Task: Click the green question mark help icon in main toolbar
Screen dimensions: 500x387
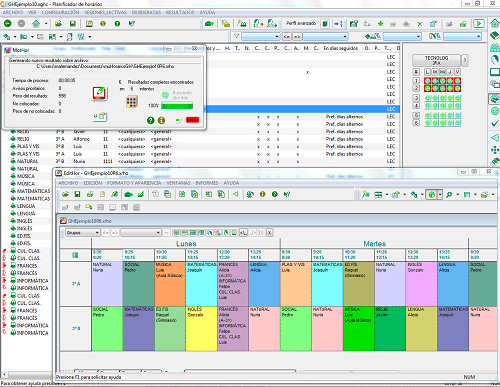Action: pyautogui.click(x=117, y=24)
